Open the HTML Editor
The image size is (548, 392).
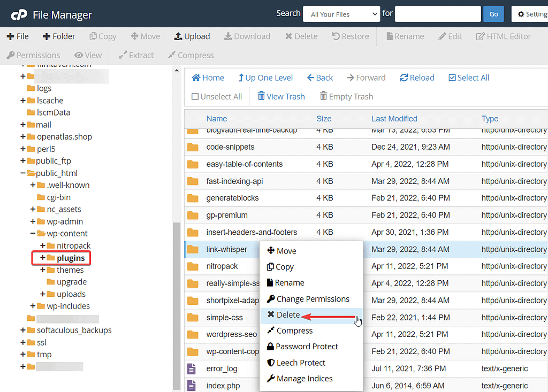pos(503,36)
